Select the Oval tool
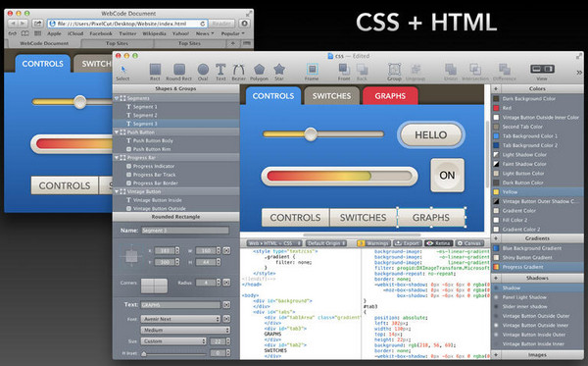The height and width of the screenshot is (366, 588). pyautogui.click(x=203, y=70)
